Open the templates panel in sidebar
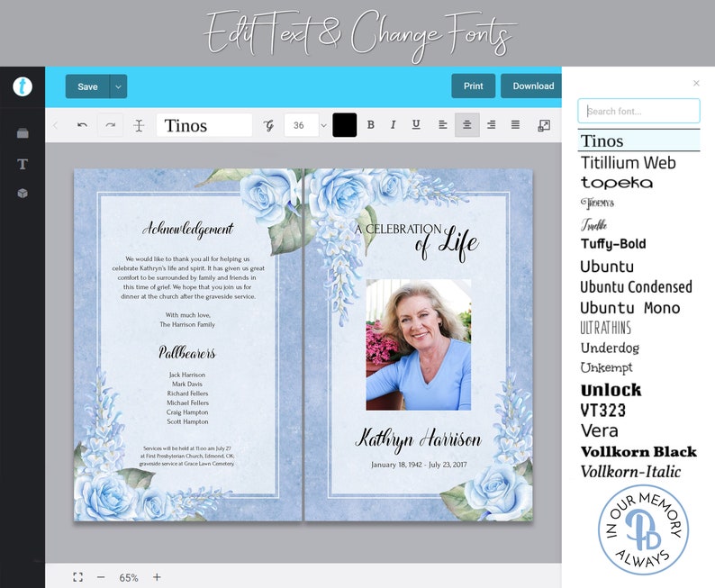Viewport: 715px width, 588px height. point(23,133)
